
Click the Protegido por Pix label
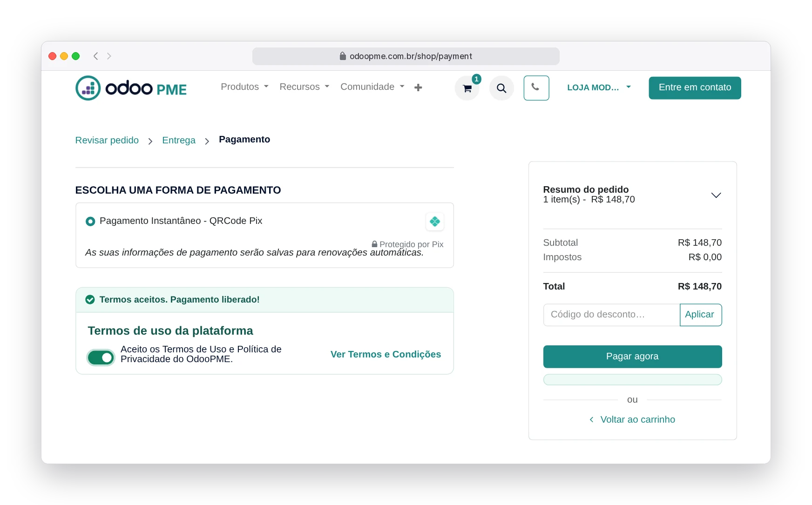pyautogui.click(x=407, y=244)
